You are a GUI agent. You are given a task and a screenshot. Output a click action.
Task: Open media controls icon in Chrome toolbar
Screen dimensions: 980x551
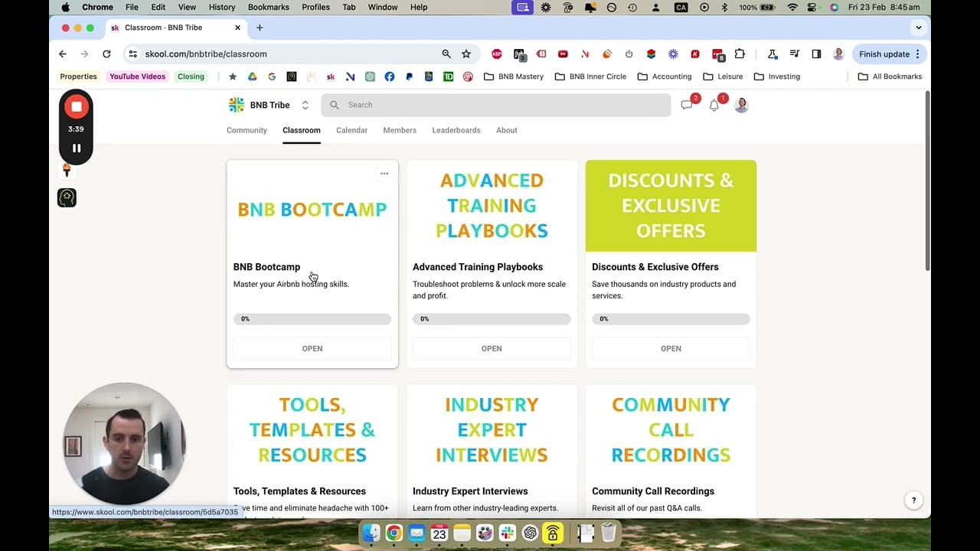795,54
